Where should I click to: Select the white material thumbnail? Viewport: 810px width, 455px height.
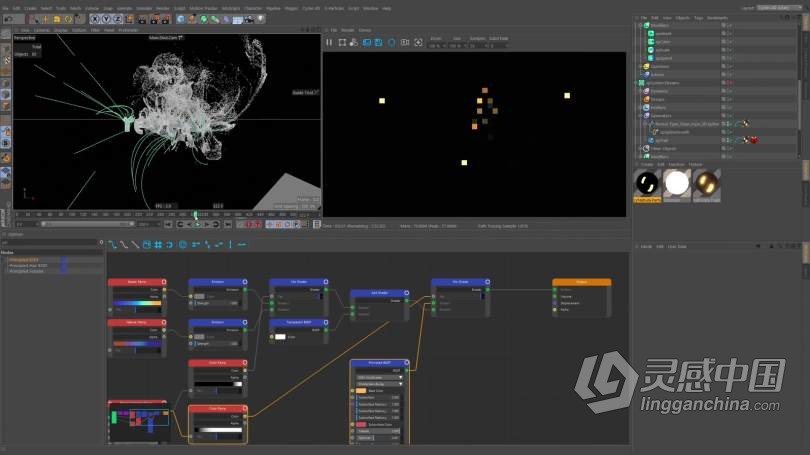coord(677,183)
